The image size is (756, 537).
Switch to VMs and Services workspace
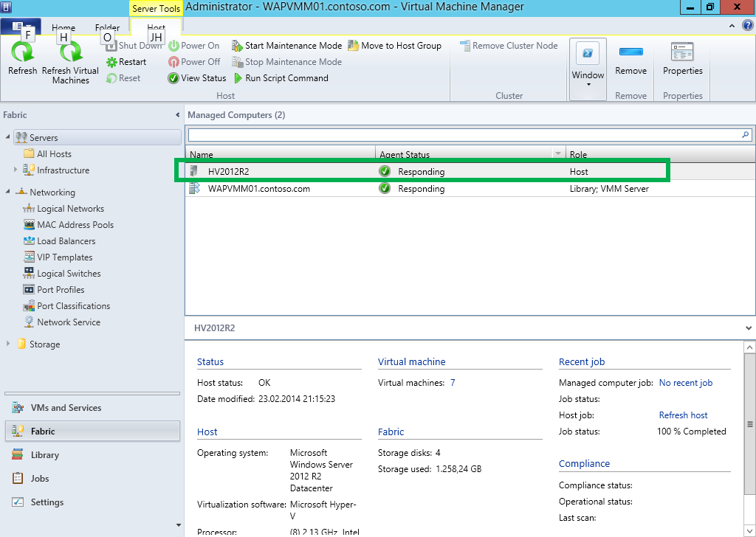(92, 407)
